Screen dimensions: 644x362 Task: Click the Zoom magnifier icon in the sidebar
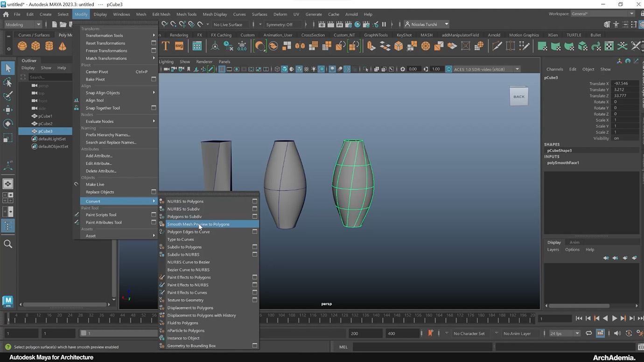[7, 243]
